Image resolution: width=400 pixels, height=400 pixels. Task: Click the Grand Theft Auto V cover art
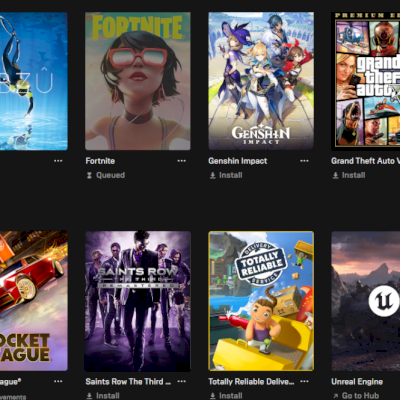tap(366, 81)
